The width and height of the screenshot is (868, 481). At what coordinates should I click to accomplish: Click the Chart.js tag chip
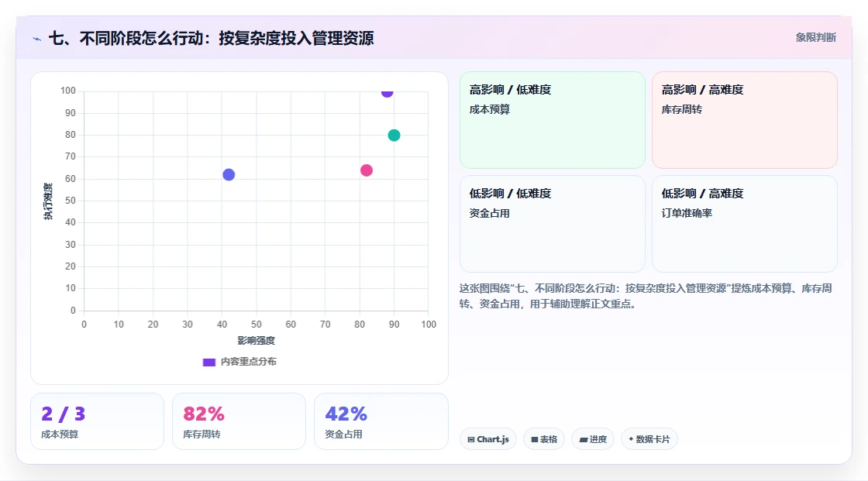(488, 439)
